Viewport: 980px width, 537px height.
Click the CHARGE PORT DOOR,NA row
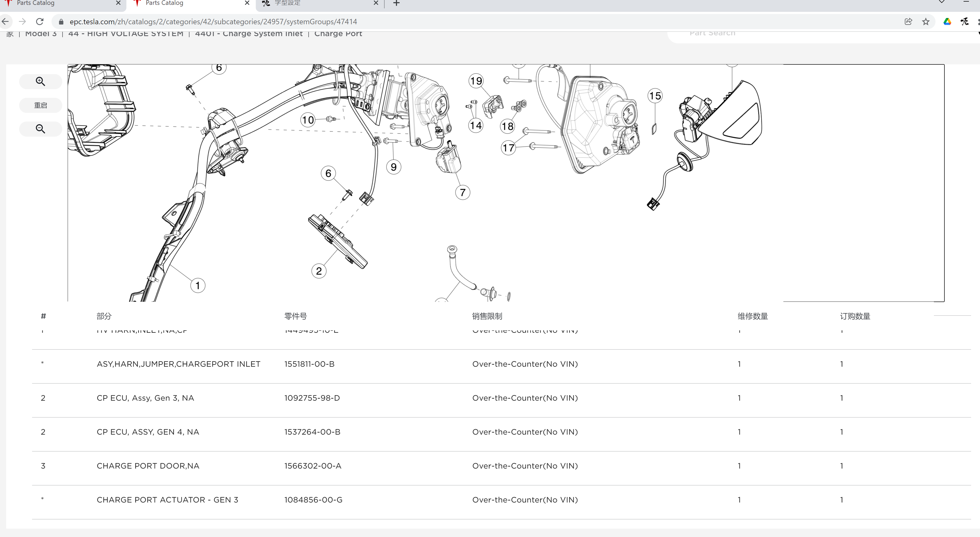tap(148, 466)
